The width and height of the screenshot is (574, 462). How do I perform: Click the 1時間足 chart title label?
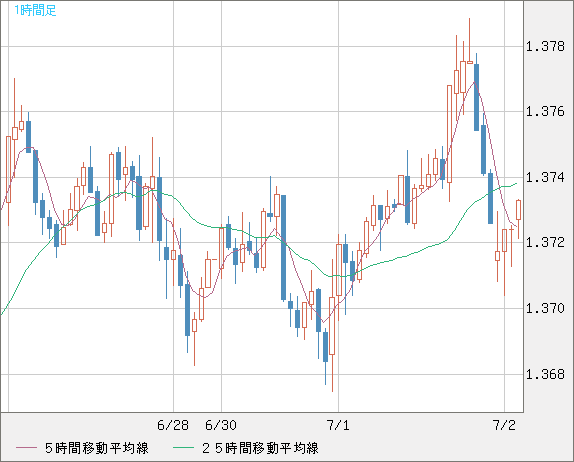click(x=35, y=11)
